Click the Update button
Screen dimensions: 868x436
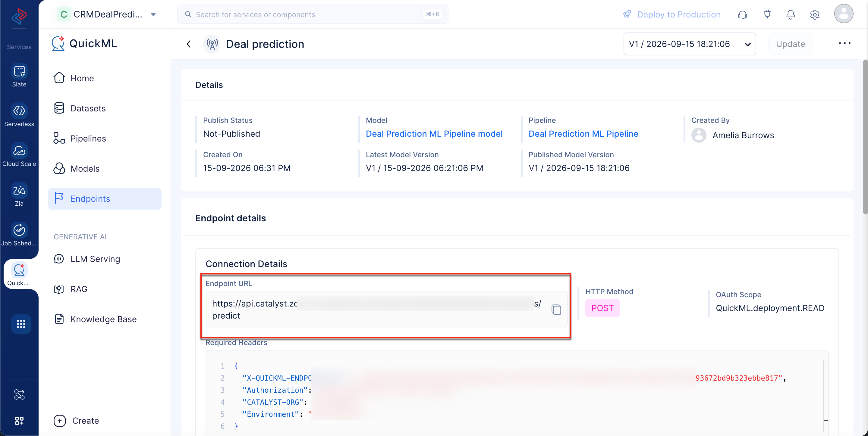[790, 44]
